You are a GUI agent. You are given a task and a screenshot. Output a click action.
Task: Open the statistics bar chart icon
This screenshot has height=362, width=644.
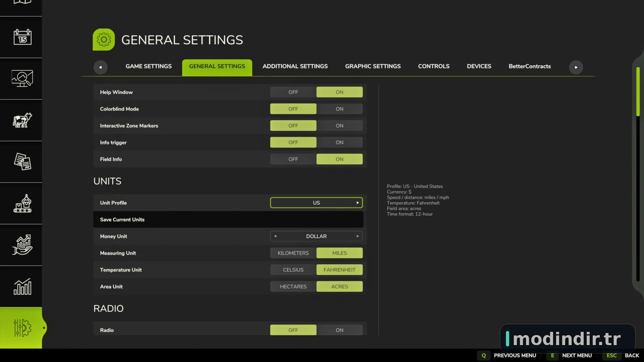[23, 286]
